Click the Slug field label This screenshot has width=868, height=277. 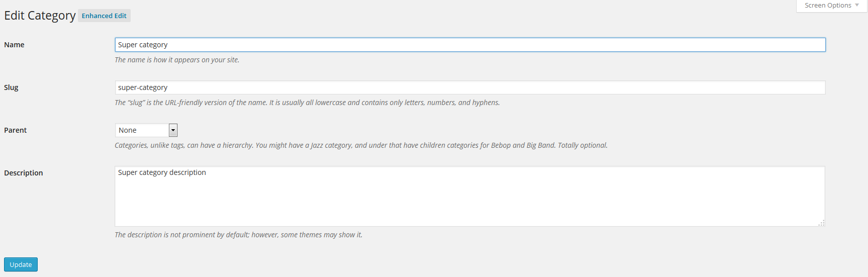pos(11,87)
